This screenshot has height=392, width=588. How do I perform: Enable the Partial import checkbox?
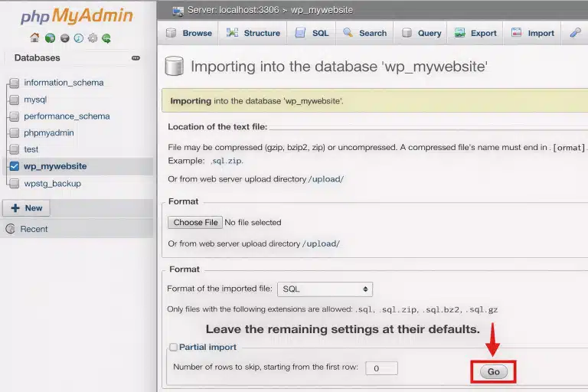point(173,347)
